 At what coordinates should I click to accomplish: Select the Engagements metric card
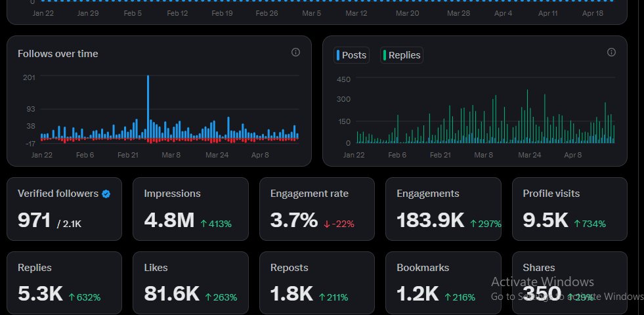click(443, 209)
